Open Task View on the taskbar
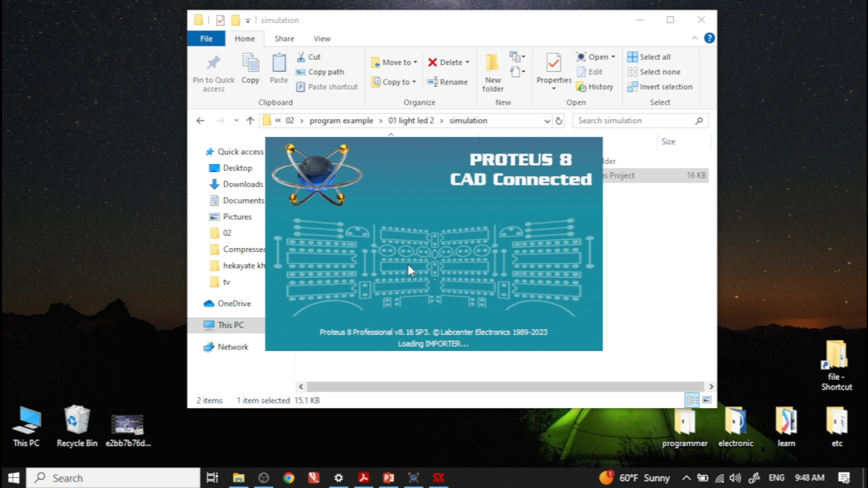Image resolution: width=868 pixels, height=488 pixels. (212, 478)
